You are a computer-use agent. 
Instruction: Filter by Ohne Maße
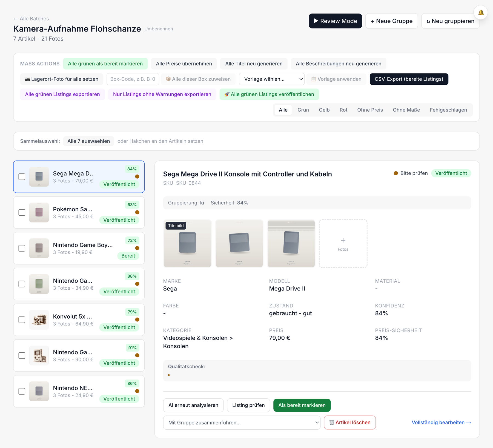pyautogui.click(x=406, y=110)
